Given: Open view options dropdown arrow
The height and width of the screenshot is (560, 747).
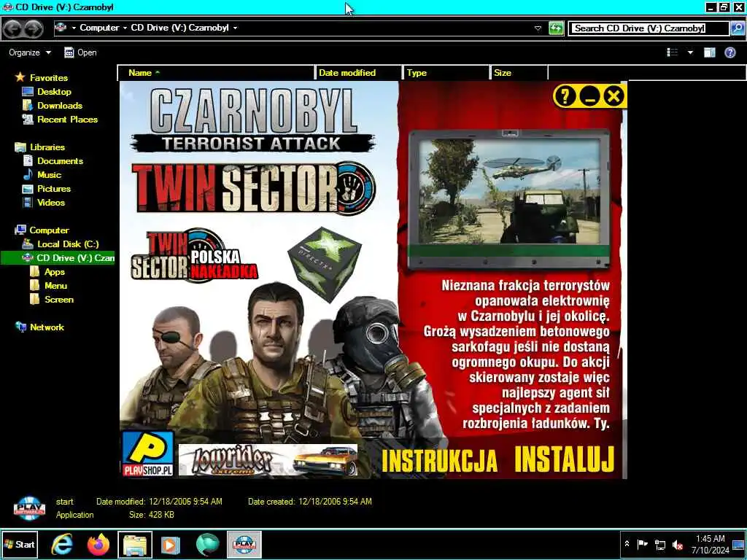Looking at the screenshot, I should (x=690, y=52).
